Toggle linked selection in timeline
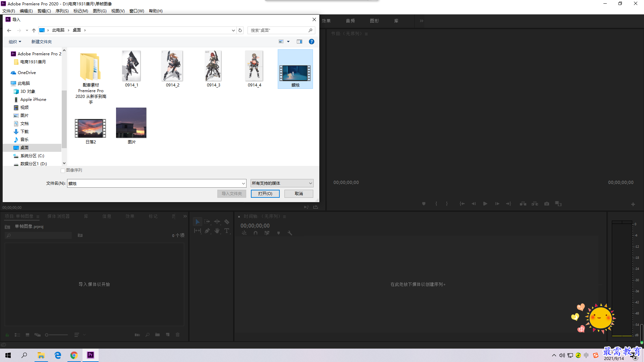 267,233
